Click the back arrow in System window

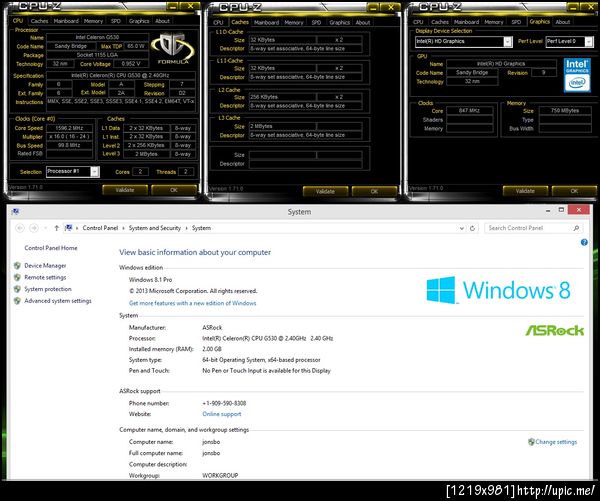(20, 228)
